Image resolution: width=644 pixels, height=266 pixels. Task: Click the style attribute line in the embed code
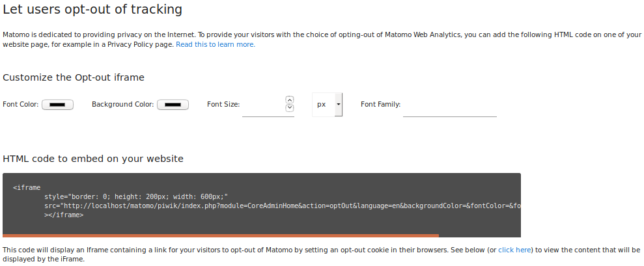click(x=135, y=197)
